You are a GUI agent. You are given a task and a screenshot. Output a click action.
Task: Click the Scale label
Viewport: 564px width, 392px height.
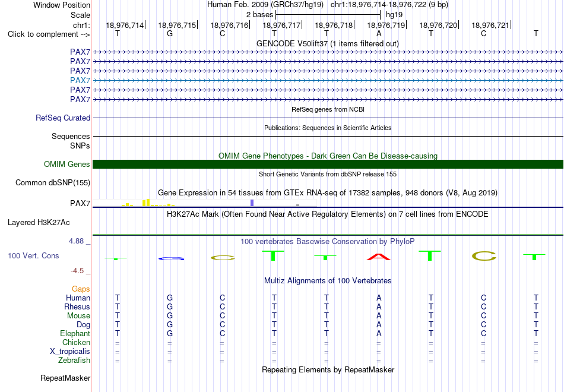point(80,15)
